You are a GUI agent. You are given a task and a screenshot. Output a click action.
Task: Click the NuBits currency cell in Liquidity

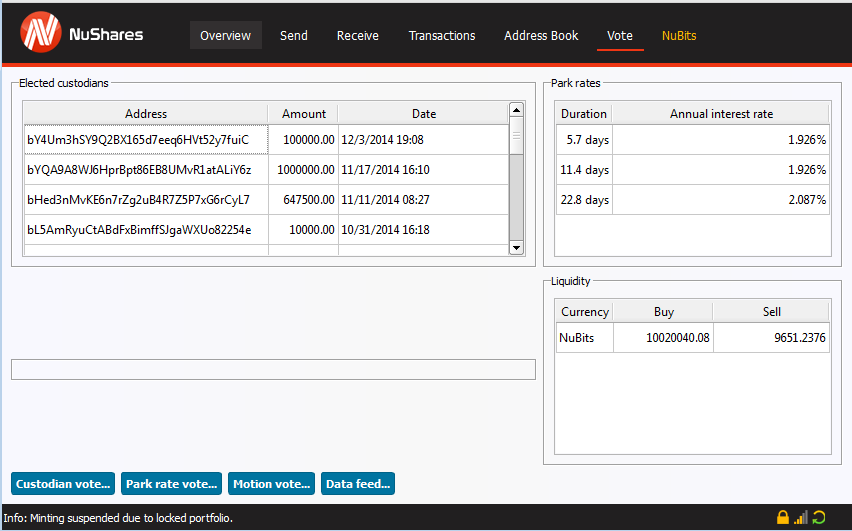click(x=585, y=338)
